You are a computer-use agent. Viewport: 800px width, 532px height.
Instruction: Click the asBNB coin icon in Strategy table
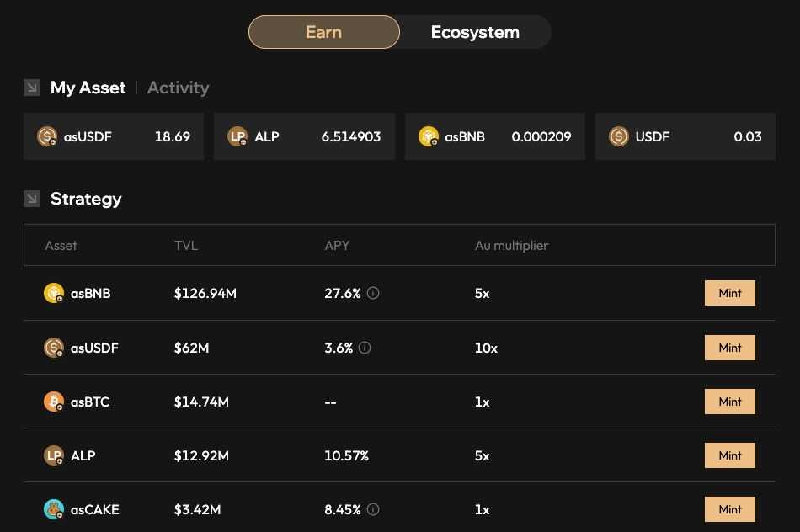(54, 293)
